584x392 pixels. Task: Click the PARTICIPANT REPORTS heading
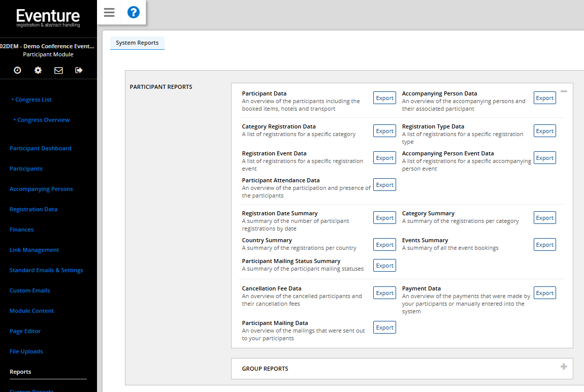coord(161,87)
